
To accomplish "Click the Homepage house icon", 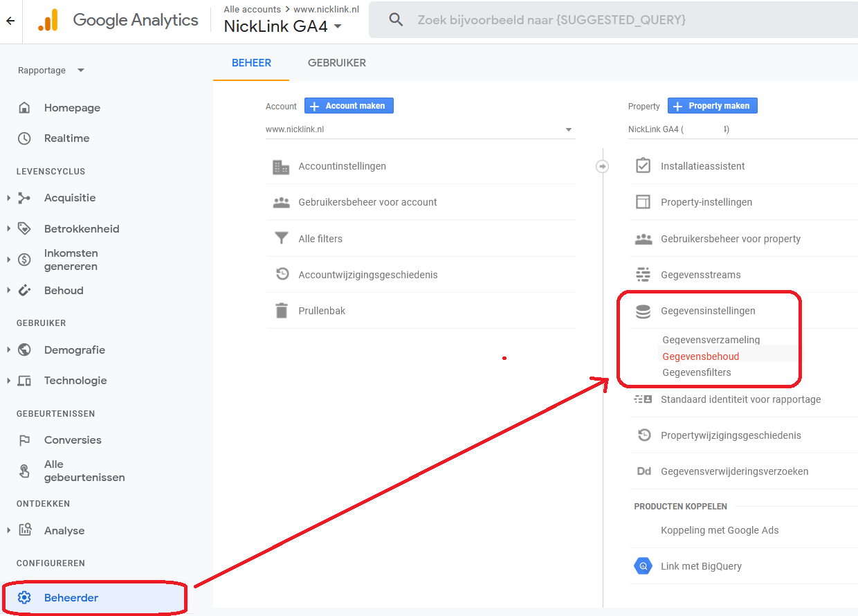I will point(24,108).
